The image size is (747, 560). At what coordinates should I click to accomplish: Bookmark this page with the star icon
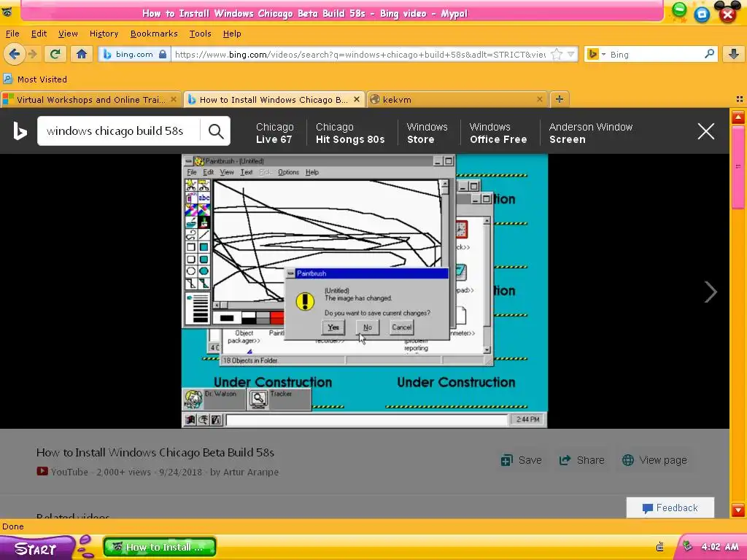[x=557, y=54]
